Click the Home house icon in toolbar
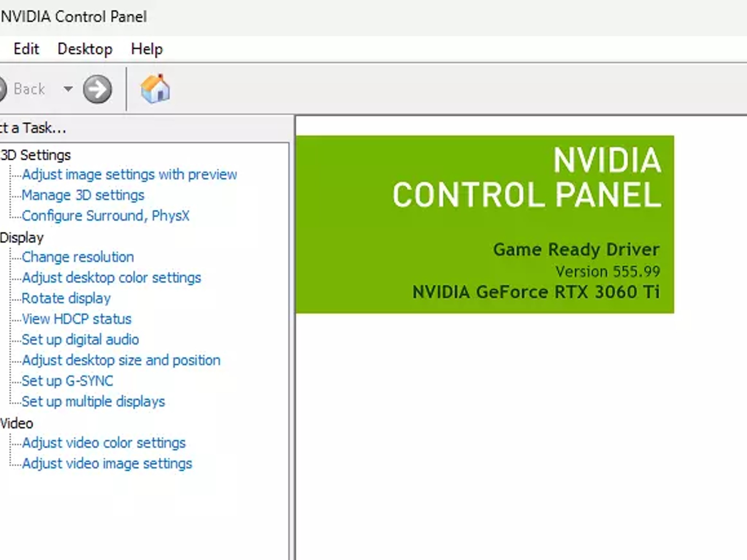Screen dimensions: 747x560 (x=155, y=89)
